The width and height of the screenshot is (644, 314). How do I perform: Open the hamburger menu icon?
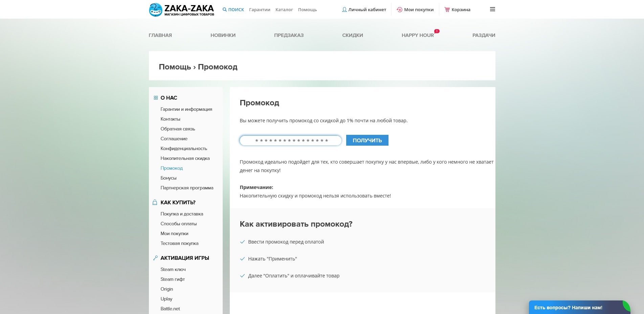point(492,9)
